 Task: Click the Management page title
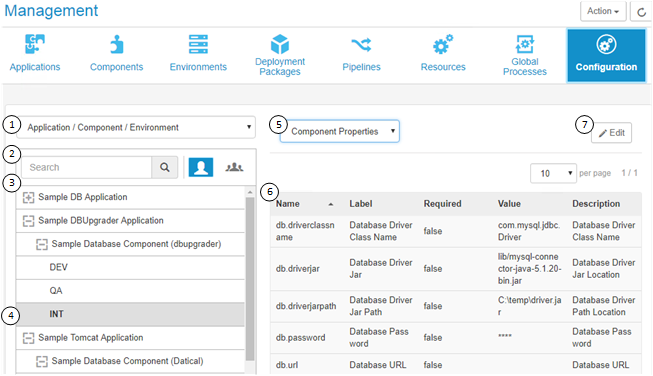[x=51, y=10]
